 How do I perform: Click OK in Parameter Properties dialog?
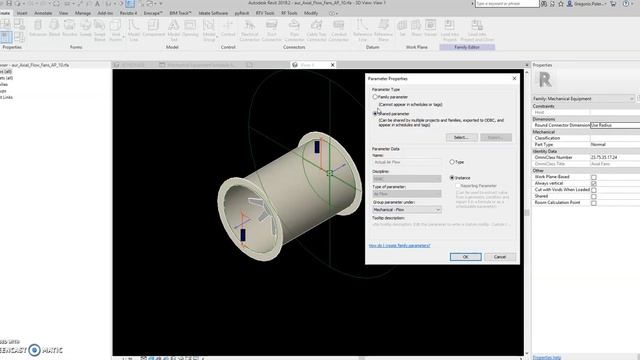[465, 257]
